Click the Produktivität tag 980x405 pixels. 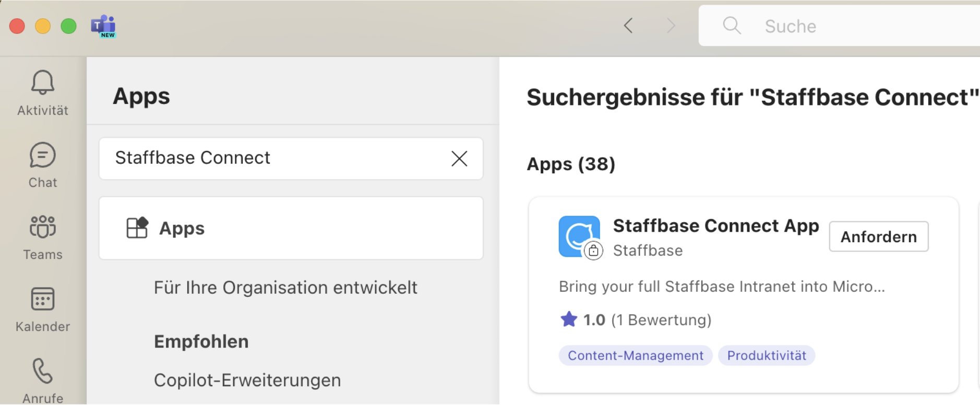(767, 355)
